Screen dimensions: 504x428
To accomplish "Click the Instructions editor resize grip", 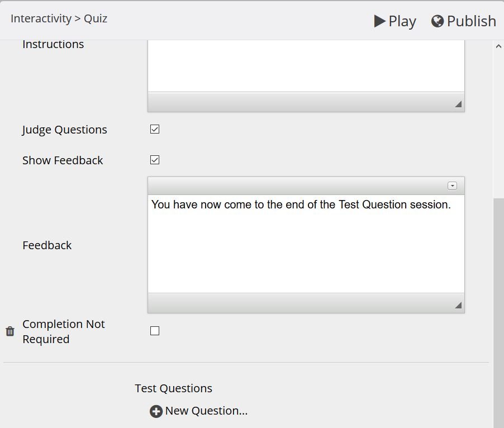I will coord(458,104).
